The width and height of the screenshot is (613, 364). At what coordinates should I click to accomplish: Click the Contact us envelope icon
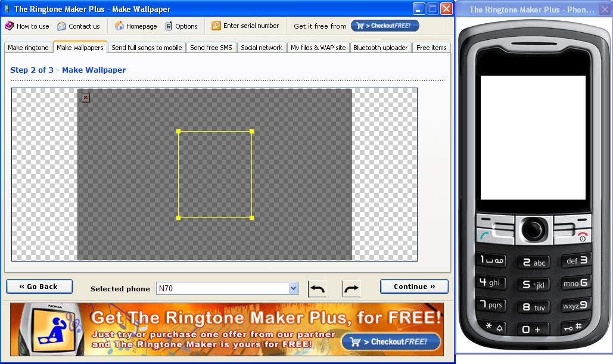pyautogui.click(x=61, y=26)
